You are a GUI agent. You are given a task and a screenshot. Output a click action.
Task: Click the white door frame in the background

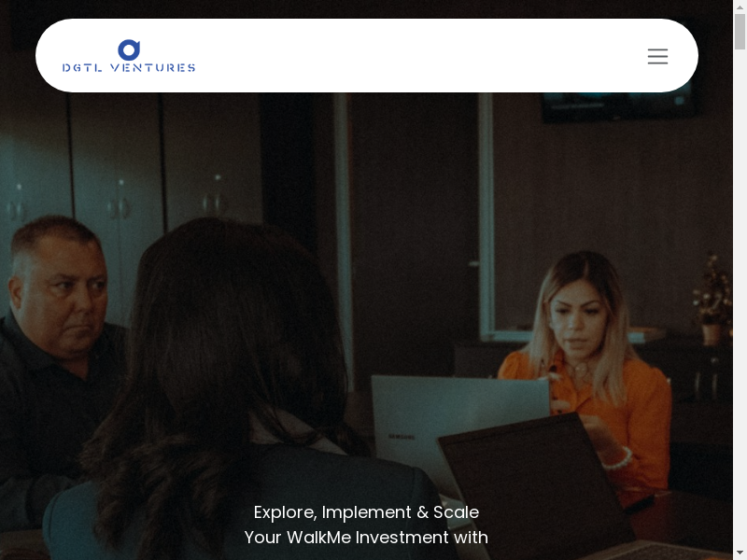click(486, 215)
